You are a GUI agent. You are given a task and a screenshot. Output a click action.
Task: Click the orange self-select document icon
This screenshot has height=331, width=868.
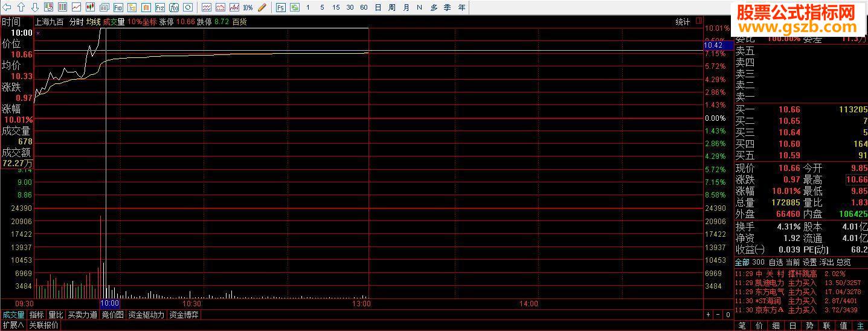pyautogui.click(x=146, y=7)
